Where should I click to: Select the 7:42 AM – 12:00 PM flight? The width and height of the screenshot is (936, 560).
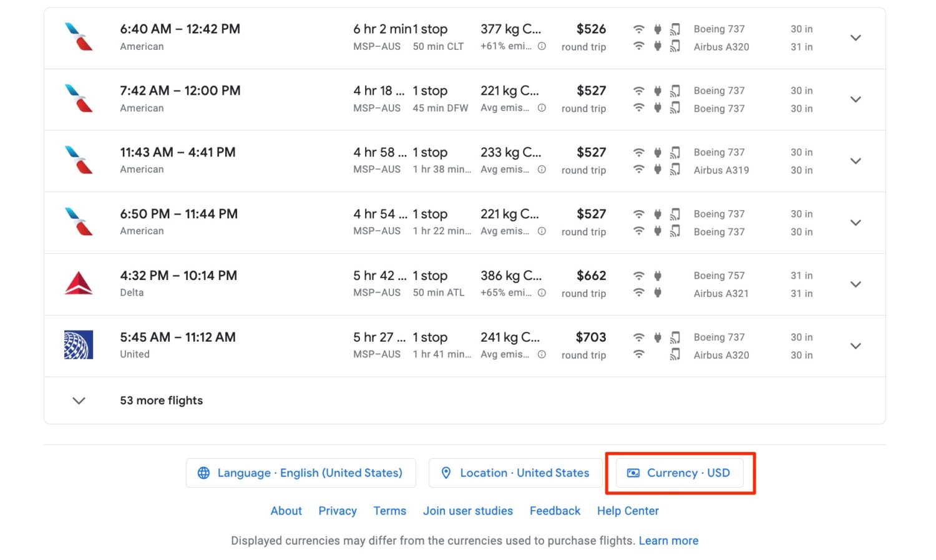click(180, 91)
